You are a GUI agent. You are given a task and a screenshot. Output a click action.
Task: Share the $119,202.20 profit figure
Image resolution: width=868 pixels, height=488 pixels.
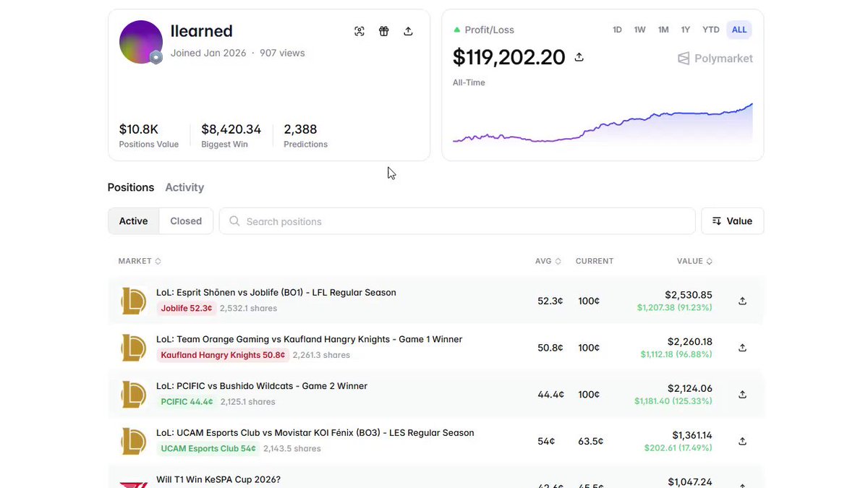(x=579, y=57)
